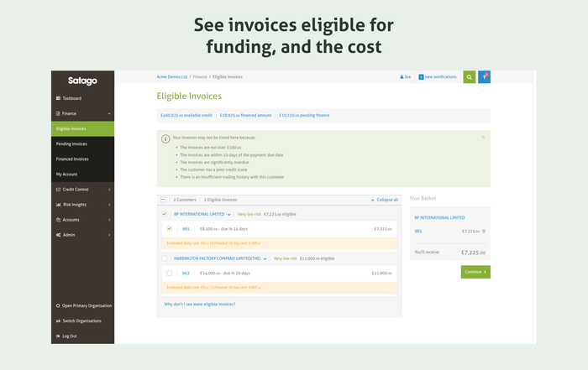Click the financed amount link
This screenshot has width=588, height=370.
(x=245, y=115)
